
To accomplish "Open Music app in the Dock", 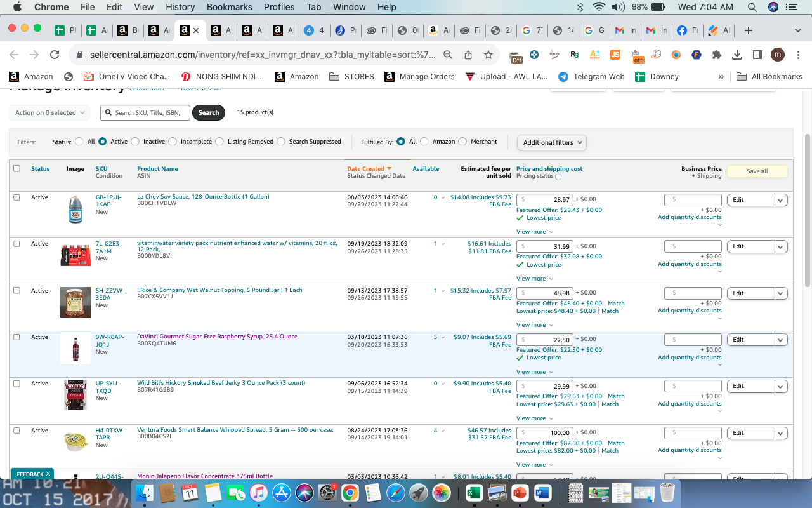I will point(258,493).
